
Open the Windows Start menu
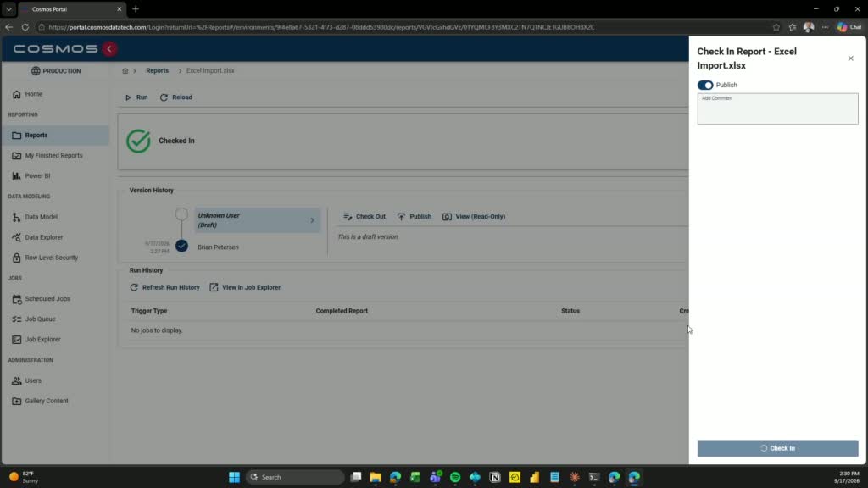[x=234, y=477]
